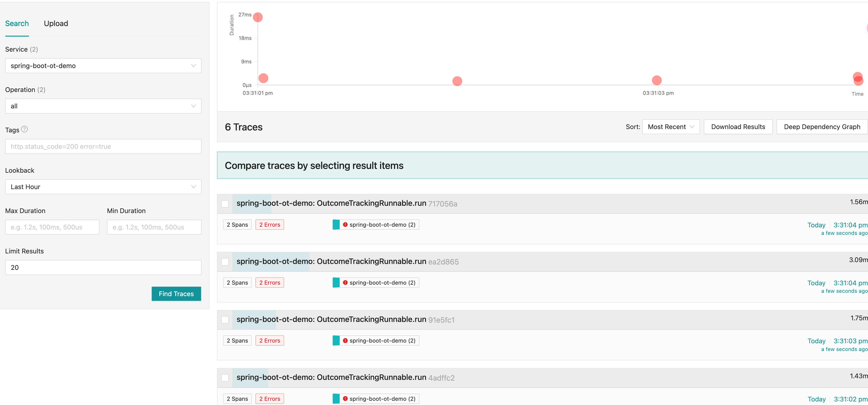Open the Most Recent sort dropdown
868x405 pixels.
click(670, 127)
